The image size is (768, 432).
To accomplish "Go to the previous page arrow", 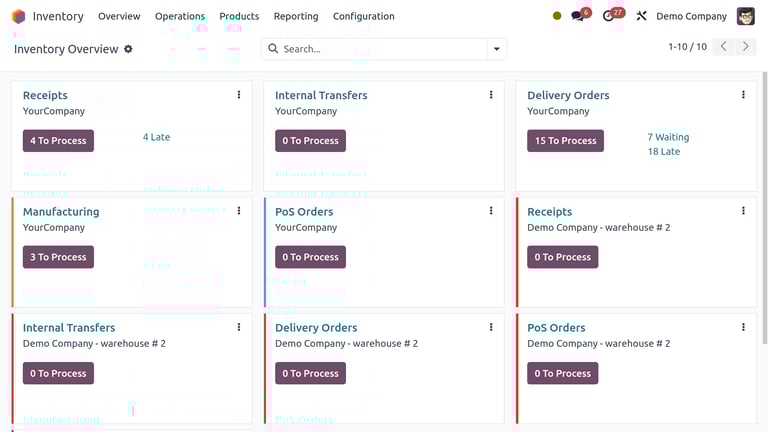I will [725, 47].
